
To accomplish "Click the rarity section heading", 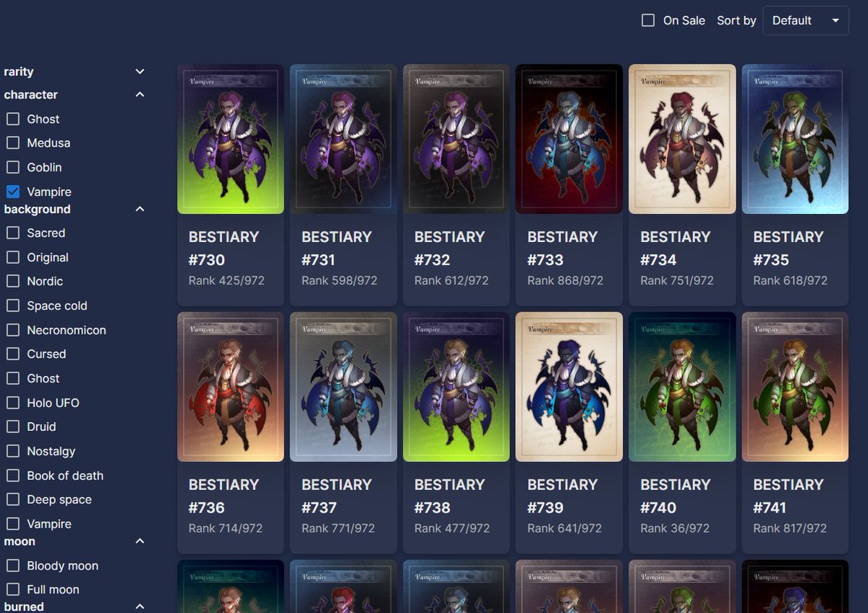I will click(x=19, y=72).
